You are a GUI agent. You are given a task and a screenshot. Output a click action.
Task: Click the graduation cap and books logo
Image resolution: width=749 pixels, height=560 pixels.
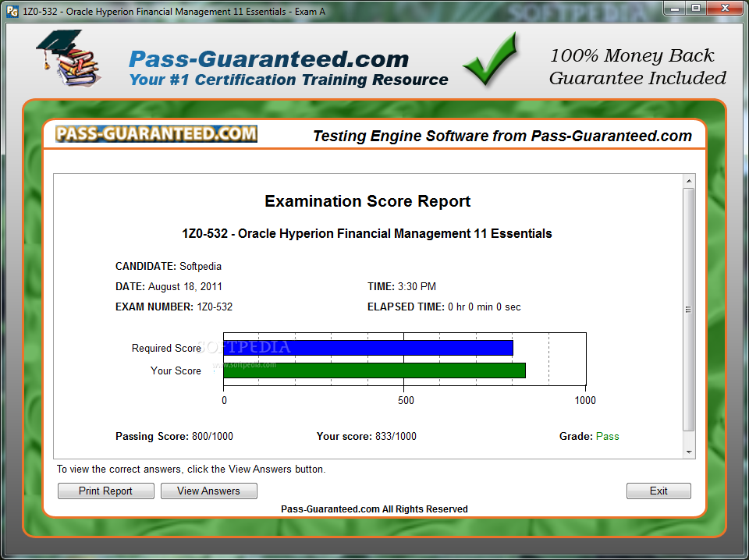[x=69, y=58]
